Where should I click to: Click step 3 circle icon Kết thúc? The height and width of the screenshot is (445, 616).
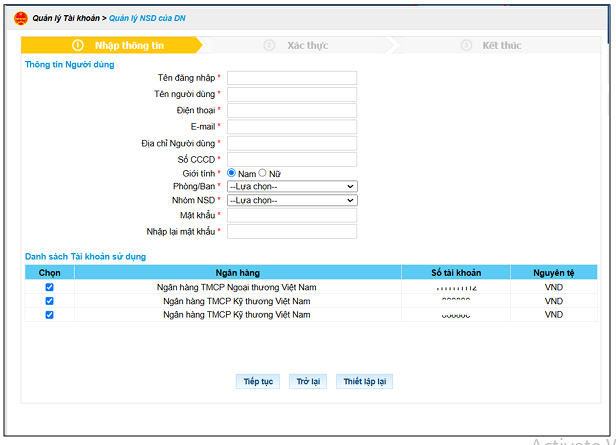pyautogui.click(x=466, y=45)
